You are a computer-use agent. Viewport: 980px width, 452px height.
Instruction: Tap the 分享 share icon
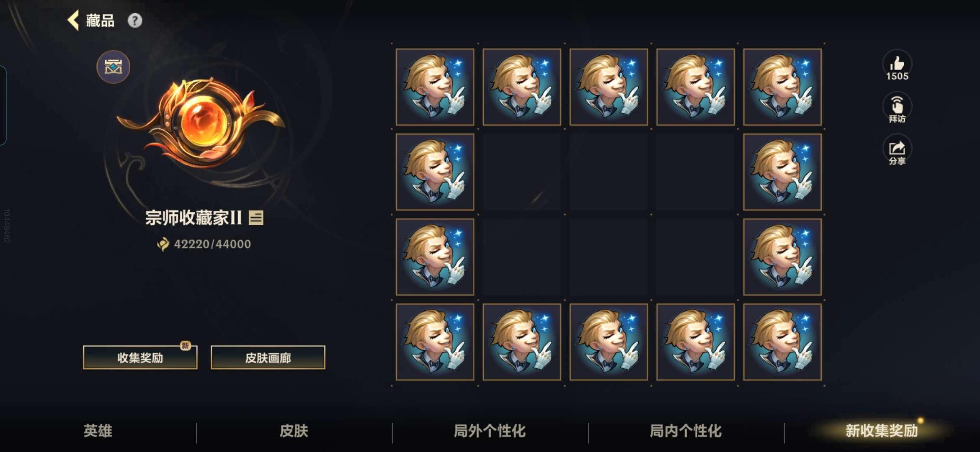point(897,150)
